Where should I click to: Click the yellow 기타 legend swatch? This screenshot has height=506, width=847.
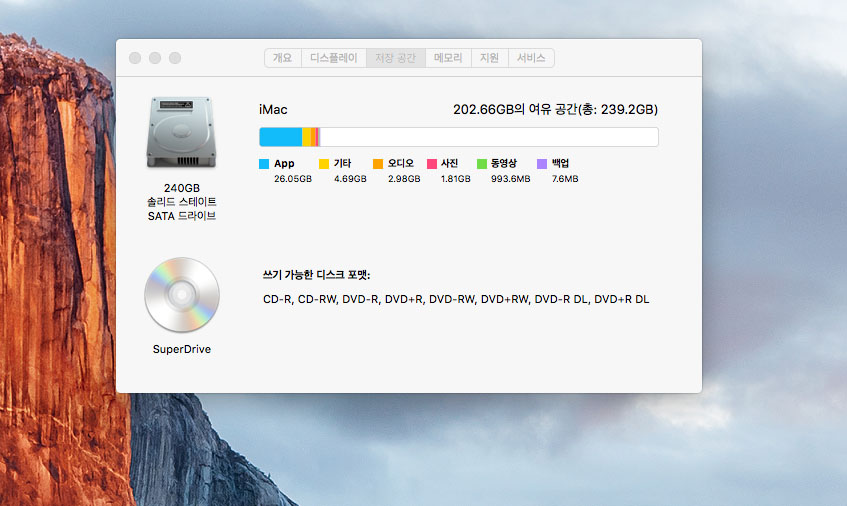[x=323, y=163]
